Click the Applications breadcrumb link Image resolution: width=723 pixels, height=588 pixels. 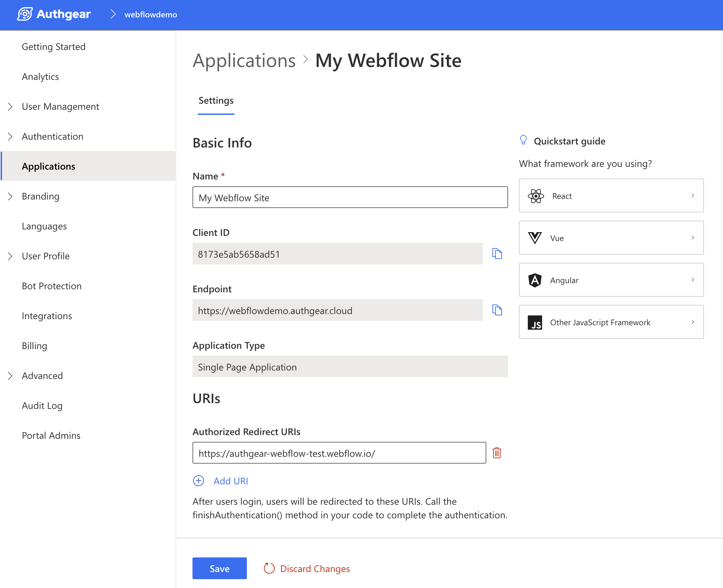coord(244,61)
